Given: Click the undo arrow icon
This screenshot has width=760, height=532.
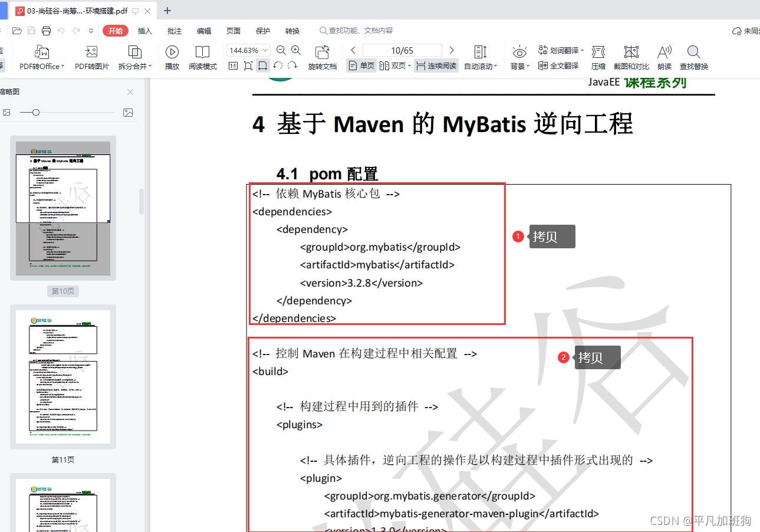Looking at the screenshot, I should tap(61, 31).
